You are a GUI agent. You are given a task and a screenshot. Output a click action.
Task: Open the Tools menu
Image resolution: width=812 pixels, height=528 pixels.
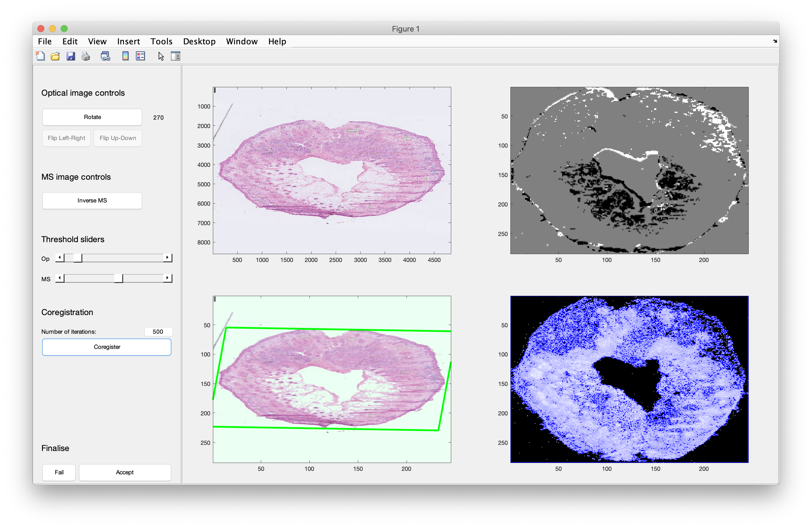point(161,42)
